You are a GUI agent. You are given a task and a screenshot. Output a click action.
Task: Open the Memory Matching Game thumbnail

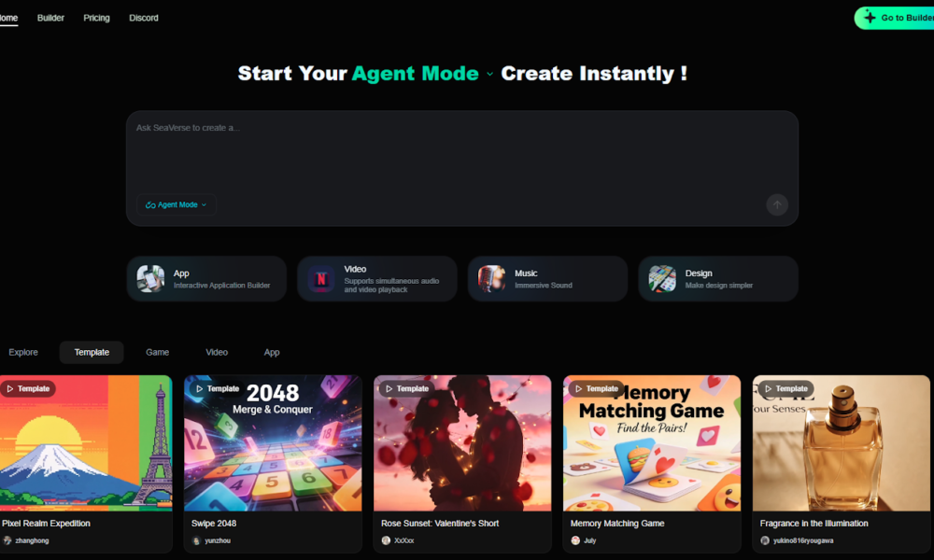(x=652, y=442)
